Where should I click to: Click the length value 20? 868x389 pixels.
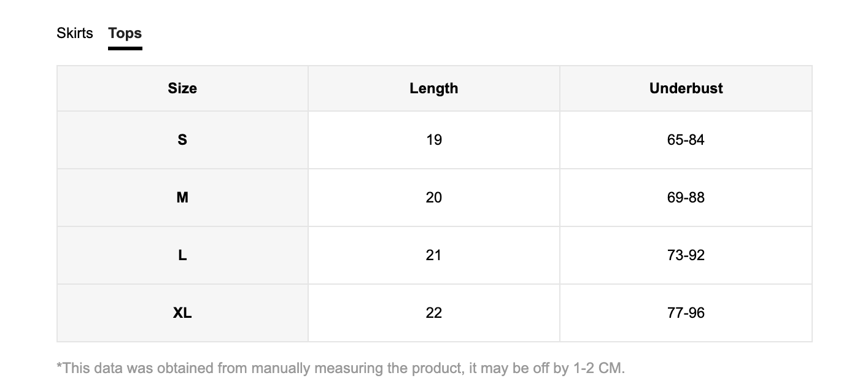(x=434, y=198)
